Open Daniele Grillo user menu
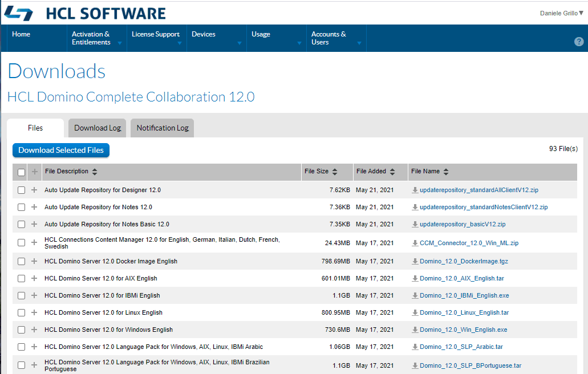The image size is (588, 374). click(x=561, y=13)
